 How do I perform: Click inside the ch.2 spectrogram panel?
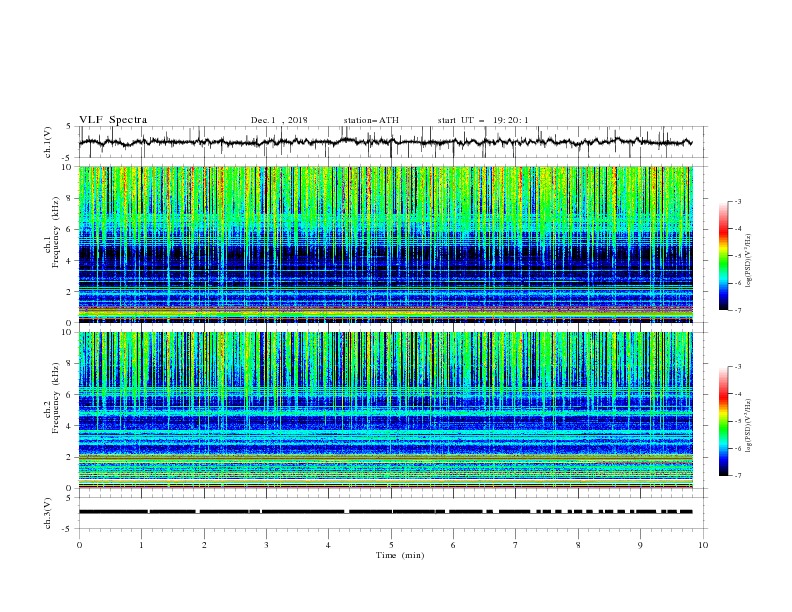tap(385, 410)
